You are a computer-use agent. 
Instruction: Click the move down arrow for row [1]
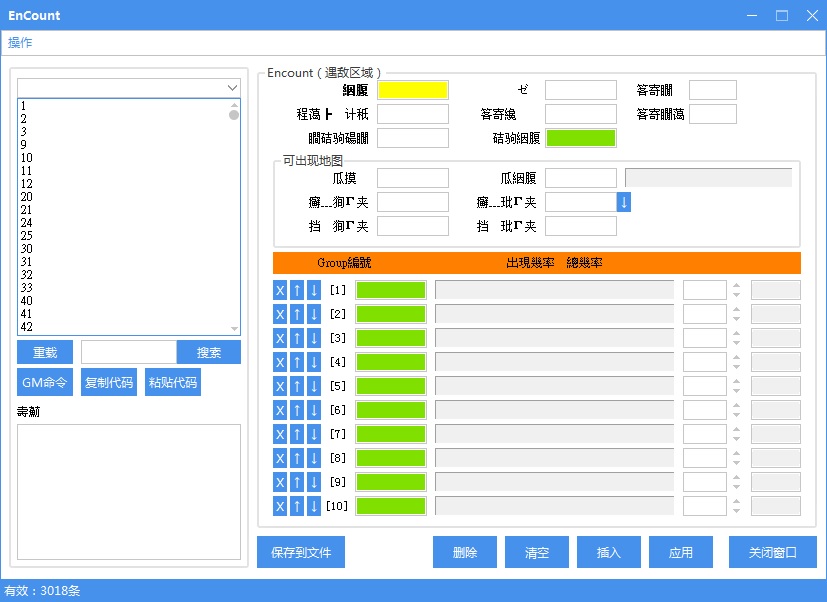pos(314,290)
